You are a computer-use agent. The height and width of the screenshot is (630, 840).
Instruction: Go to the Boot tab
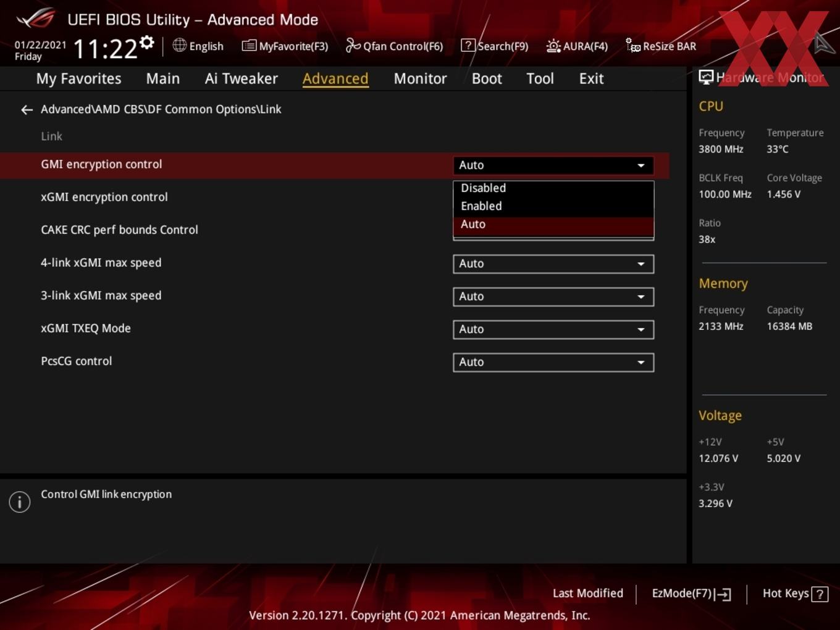[487, 79]
